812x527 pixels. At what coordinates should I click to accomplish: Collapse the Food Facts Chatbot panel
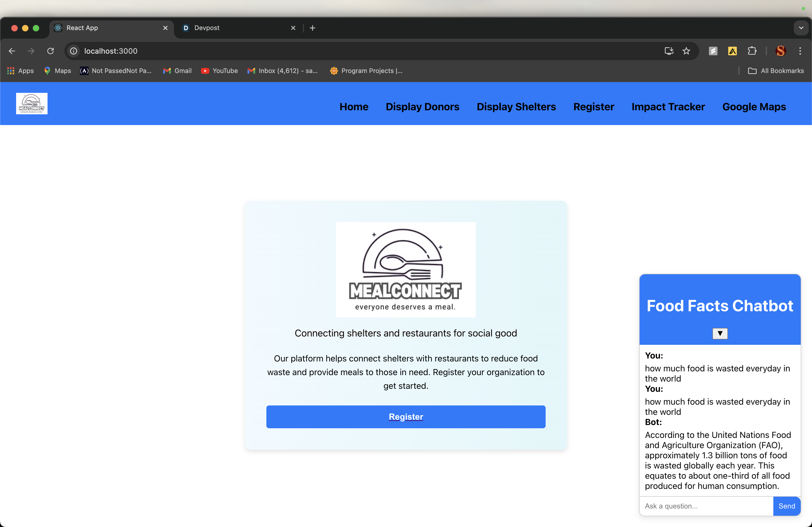[x=720, y=333]
